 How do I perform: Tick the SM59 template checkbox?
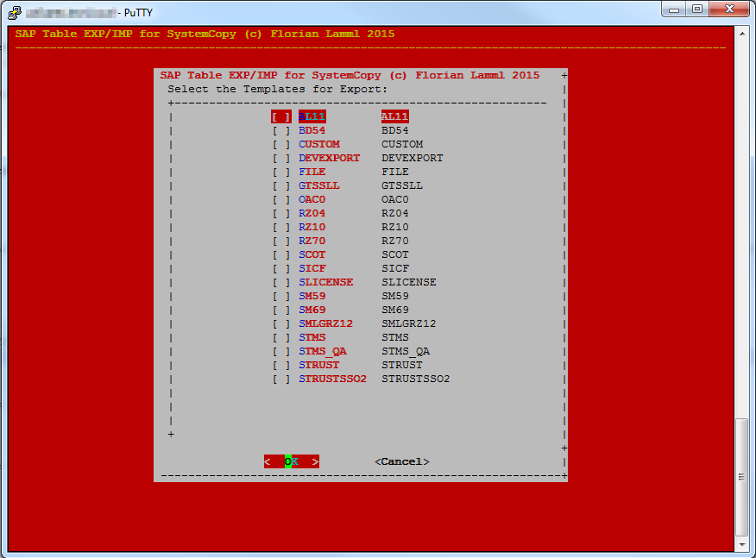point(281,297)
